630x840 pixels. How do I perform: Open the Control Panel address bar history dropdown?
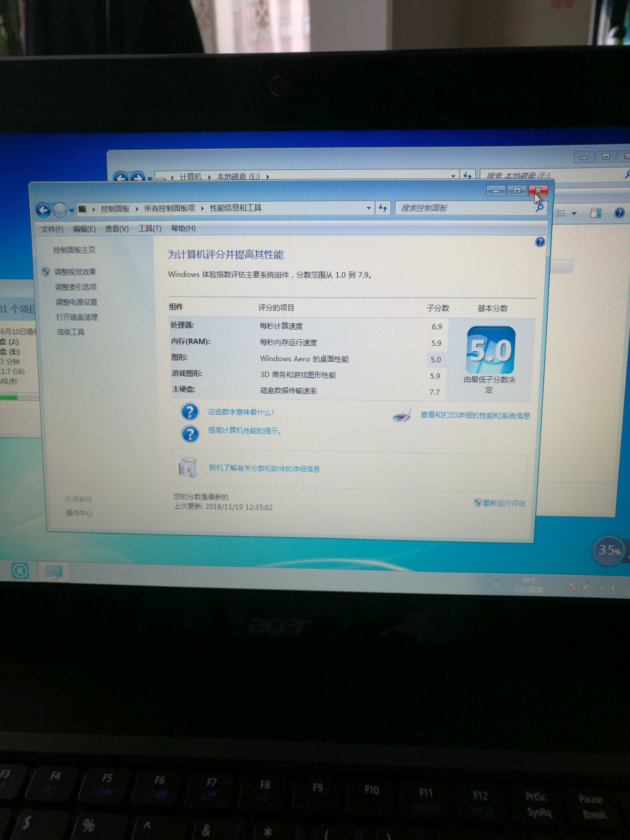368,208
